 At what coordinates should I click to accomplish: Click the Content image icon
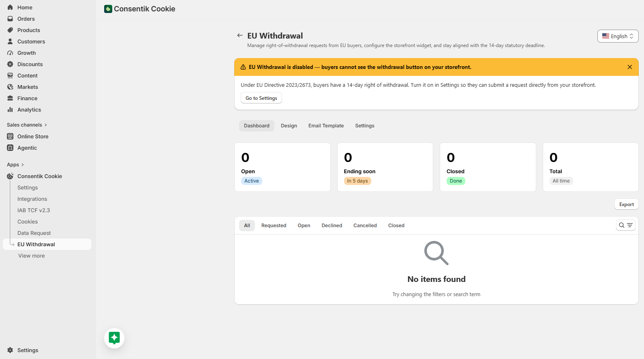[x=10, y=75]
